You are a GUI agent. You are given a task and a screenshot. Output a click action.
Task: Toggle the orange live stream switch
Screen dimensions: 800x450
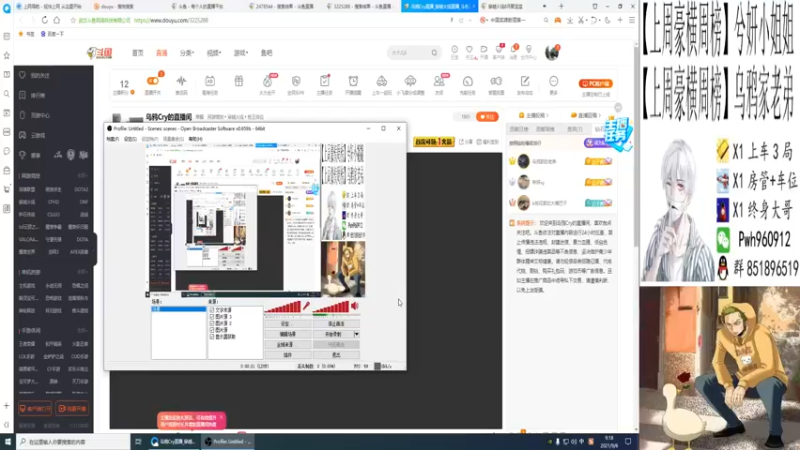tap(153, 81)
